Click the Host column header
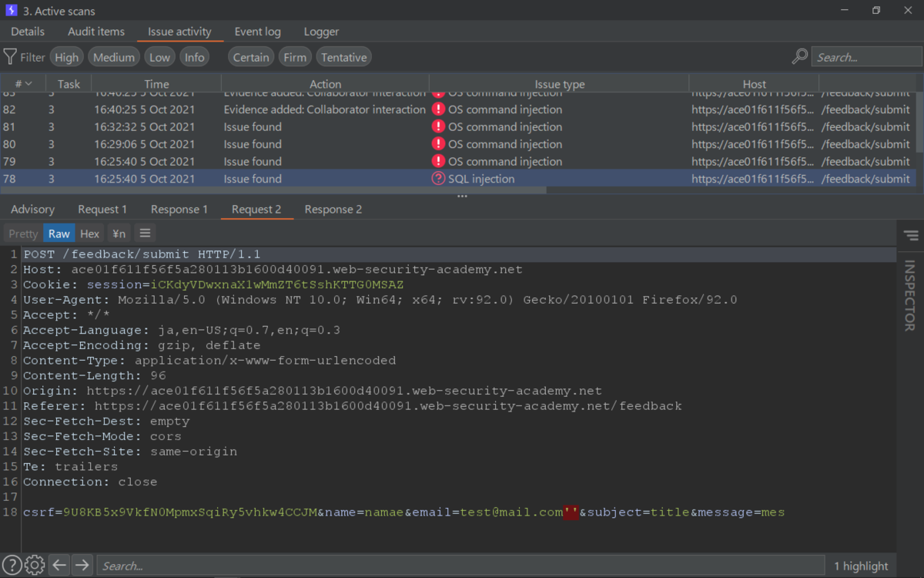 click(754, 84)
